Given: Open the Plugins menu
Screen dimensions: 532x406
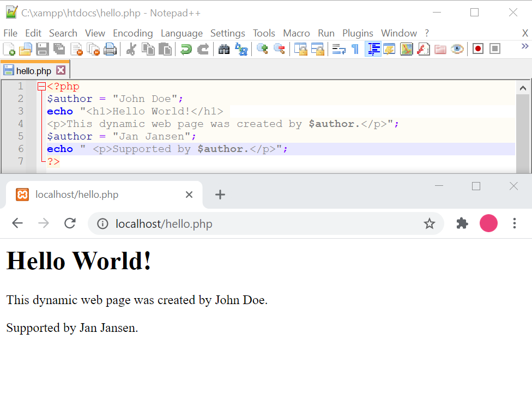Looking at the screenshot, I should pyautogui.click(x=358, y=33).
